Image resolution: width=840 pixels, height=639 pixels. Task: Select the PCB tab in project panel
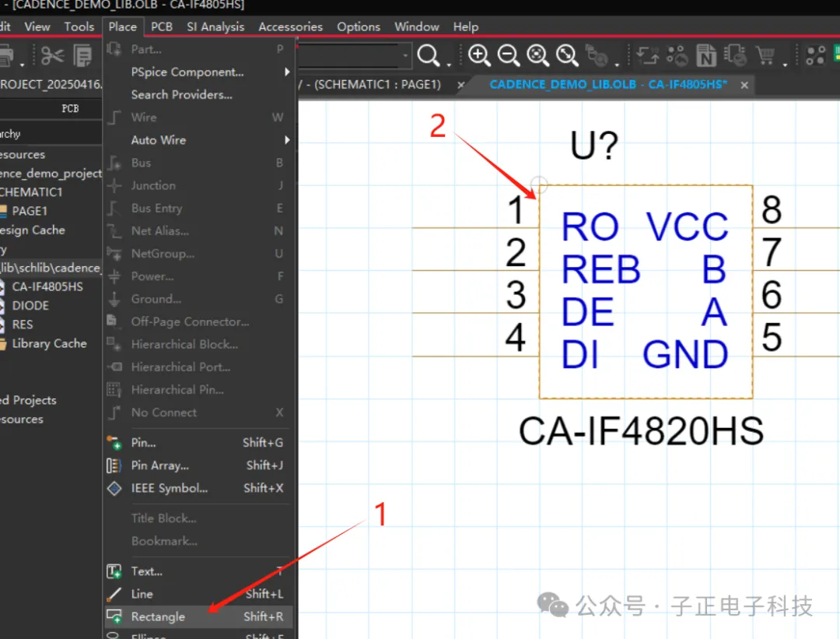pos(70,109)
